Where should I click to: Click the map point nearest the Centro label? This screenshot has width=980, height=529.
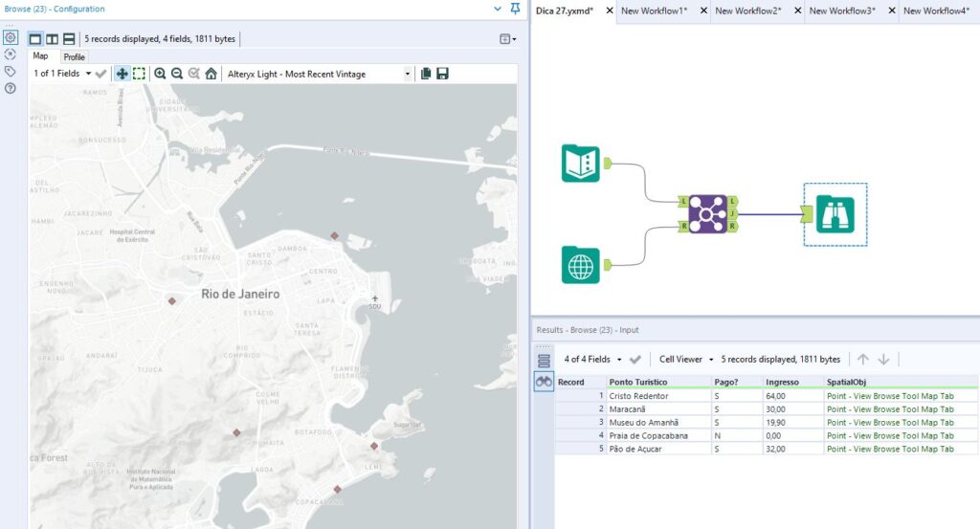tap(334, 236)
